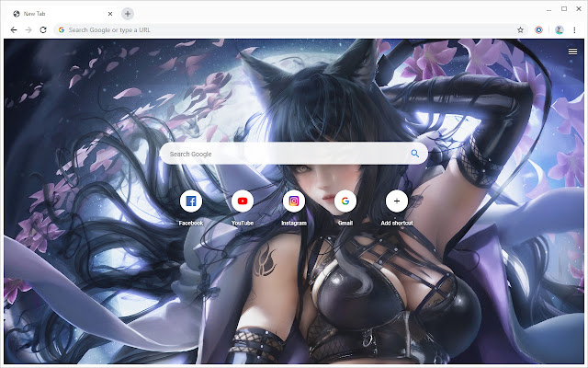Click the Facebook label text
Image resolution: width=588 pixels, height=368 pixels.
(x=191, y=223)
